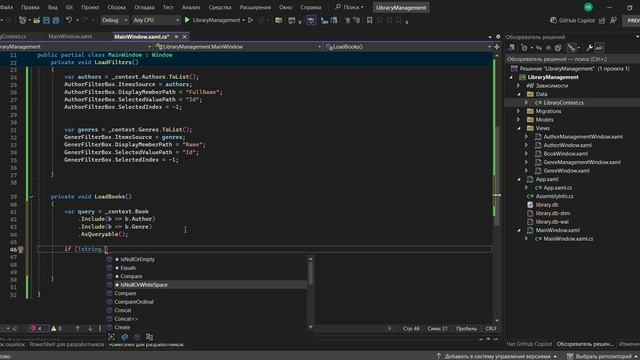Open the Any CPU platform dropdown
640x360 pixels.
point(156,20)
